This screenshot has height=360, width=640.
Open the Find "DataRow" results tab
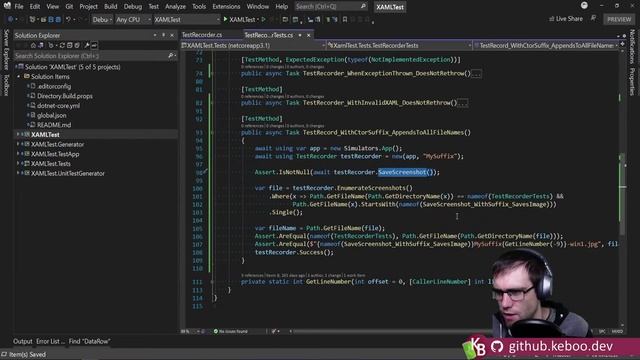(89, 341)
